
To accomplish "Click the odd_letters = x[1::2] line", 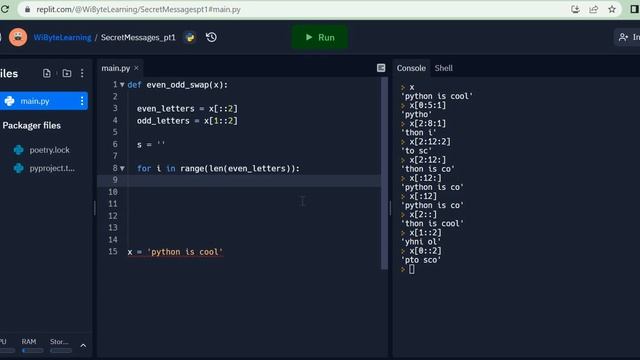I will click(x=187, y=120).
